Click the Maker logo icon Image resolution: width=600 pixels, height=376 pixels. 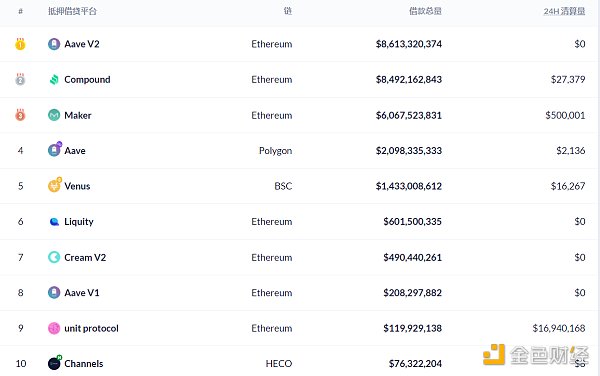54,115
